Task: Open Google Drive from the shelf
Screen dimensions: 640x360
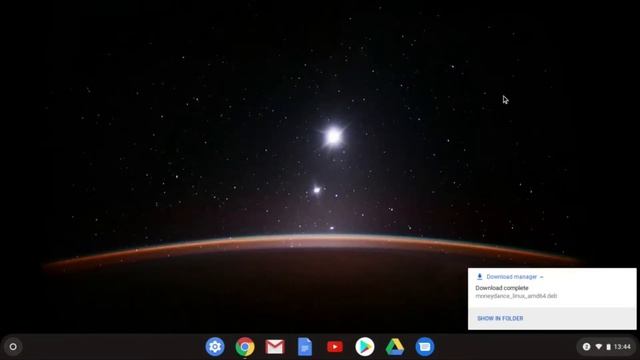Action: click(395, 347)
